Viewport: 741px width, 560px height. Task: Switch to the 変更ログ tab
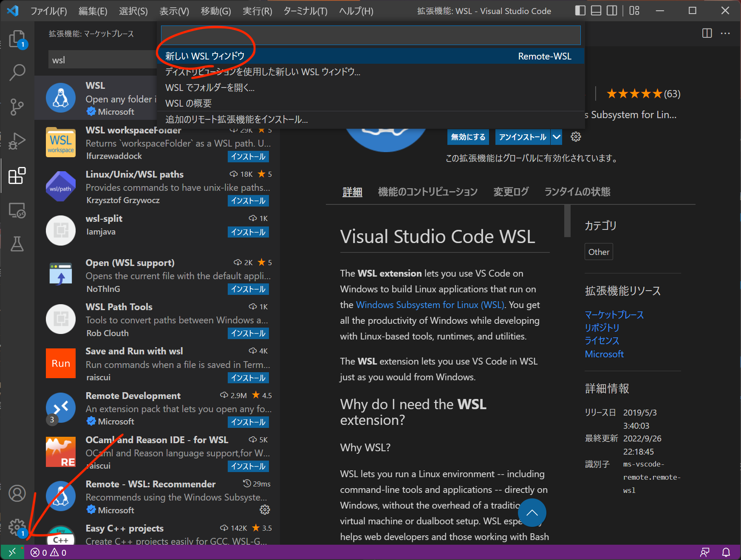(x=511, y=192)
